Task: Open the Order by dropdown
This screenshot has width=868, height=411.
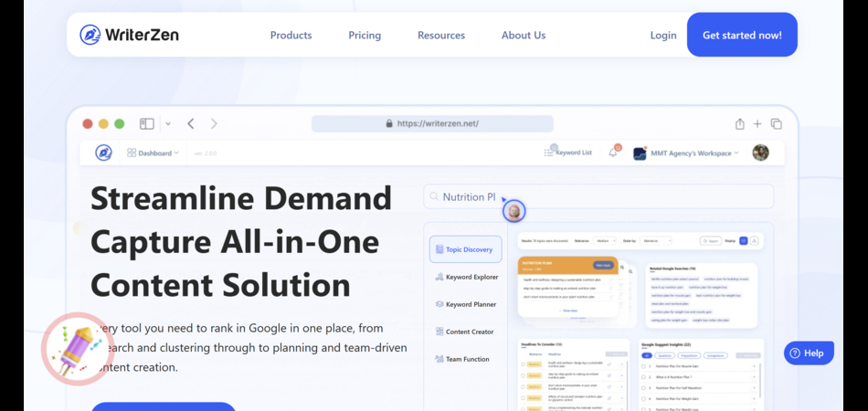Action: [655, 240]
